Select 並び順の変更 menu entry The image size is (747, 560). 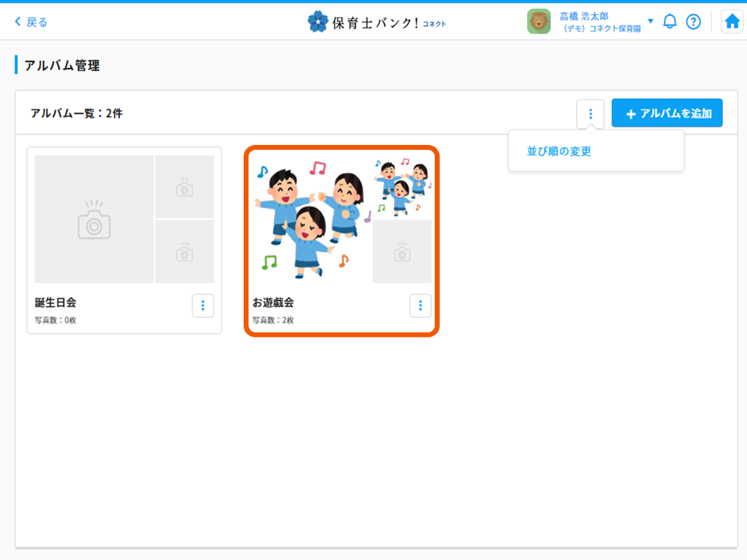[x=557, y=150]
